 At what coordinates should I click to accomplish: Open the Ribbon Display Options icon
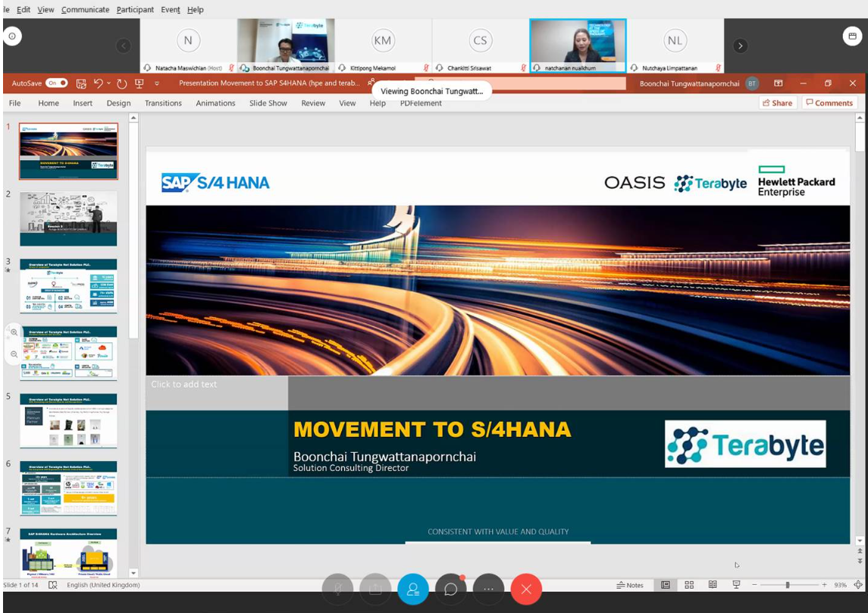779,83
